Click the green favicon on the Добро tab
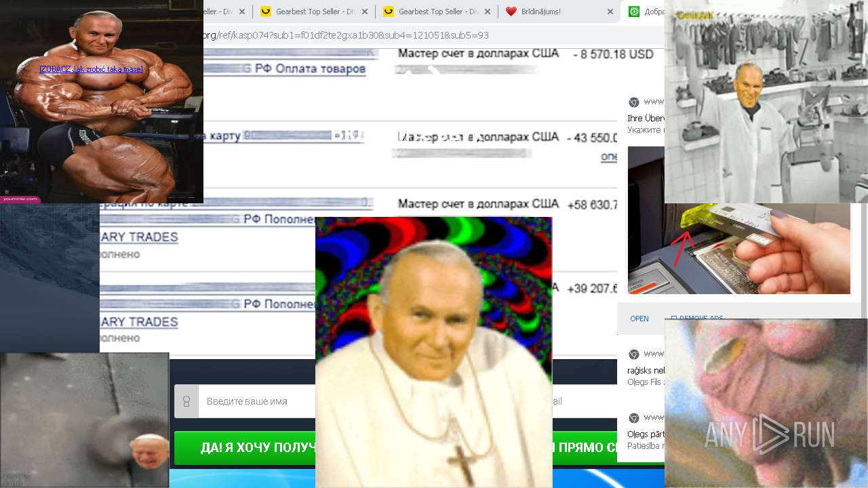Screen dimensions: 868x488 point(634,12)
